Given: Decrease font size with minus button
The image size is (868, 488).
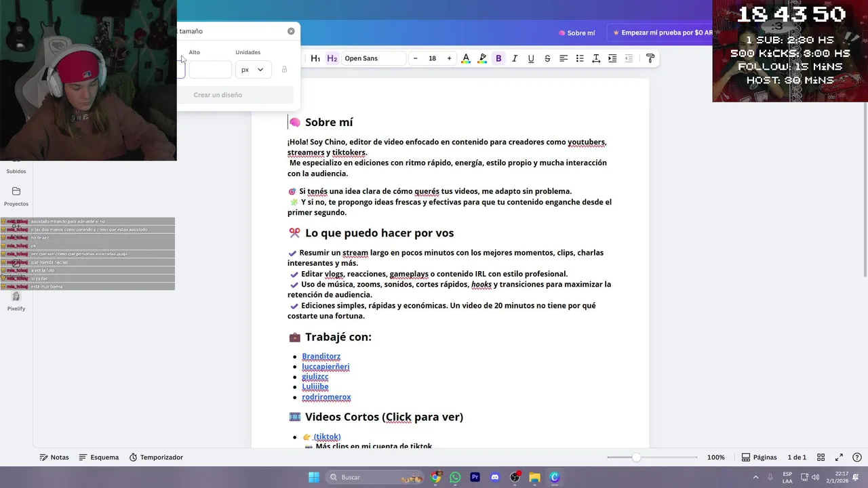Looking at the screenshot, I should point(416,58).
